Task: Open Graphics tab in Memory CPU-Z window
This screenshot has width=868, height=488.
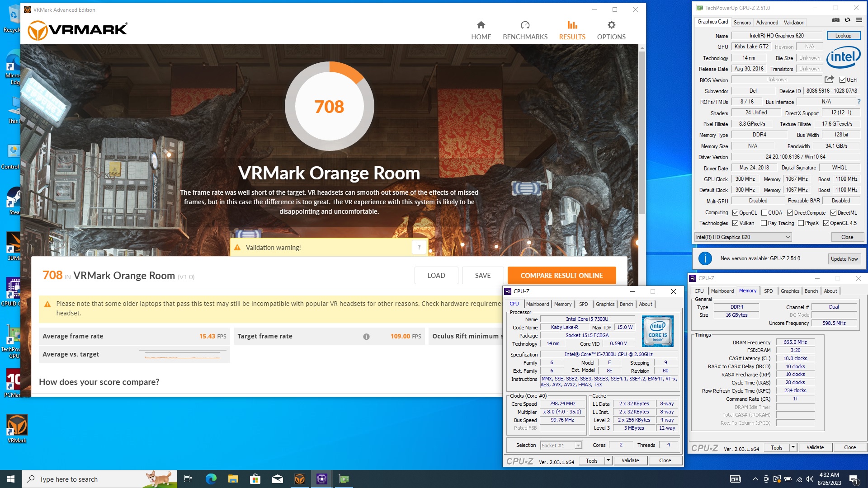Action: 790,291
